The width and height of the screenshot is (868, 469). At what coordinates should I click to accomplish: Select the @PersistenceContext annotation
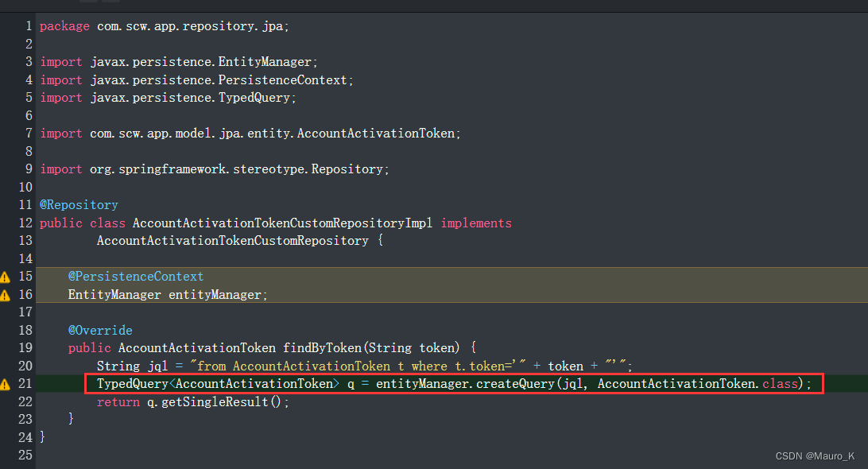tap(135, 276)
